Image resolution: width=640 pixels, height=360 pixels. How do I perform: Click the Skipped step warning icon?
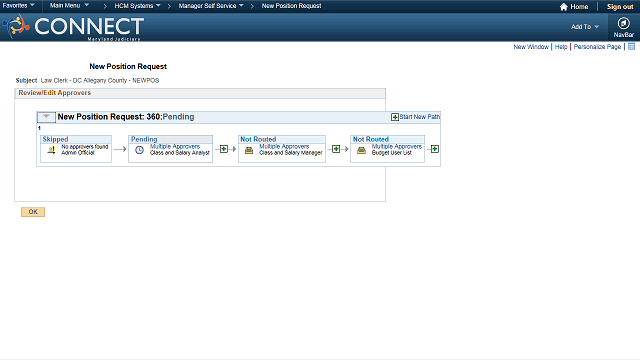[x=51, y=150]
